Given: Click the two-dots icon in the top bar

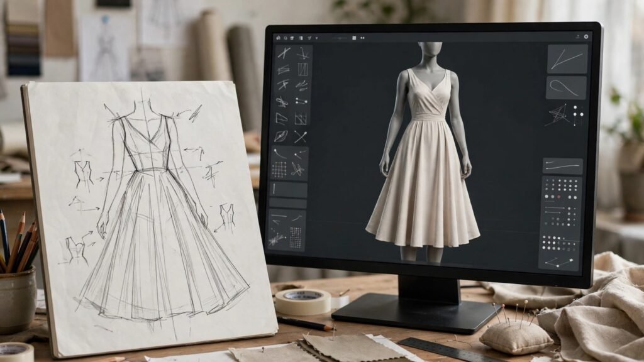Looking at the screenshot, I should (x=363, y=38).
